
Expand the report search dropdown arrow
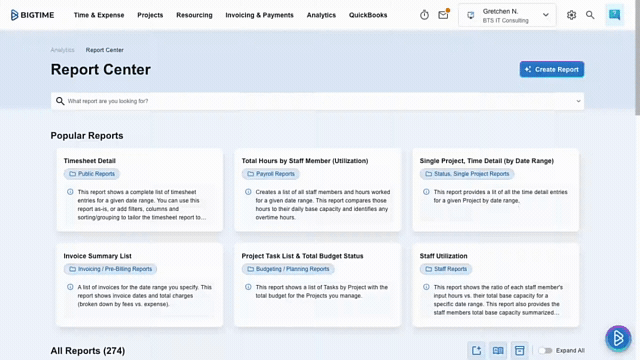point(578,101)
